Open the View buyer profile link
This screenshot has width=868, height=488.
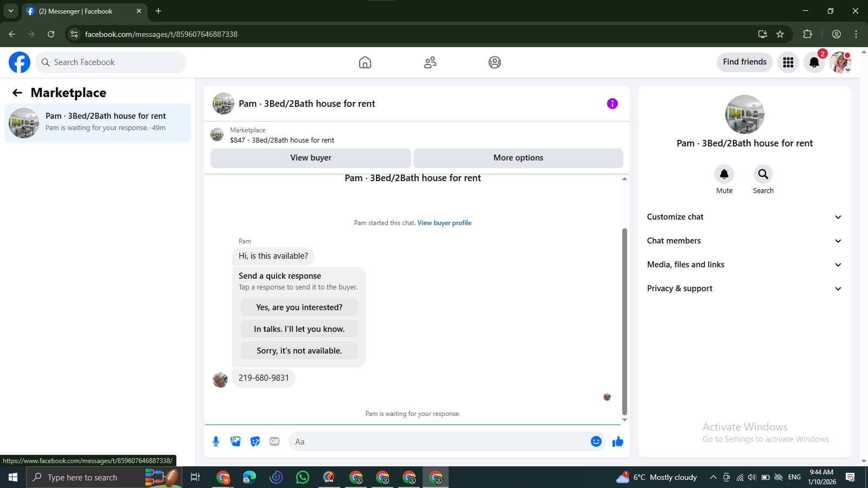tap(444, 223)
